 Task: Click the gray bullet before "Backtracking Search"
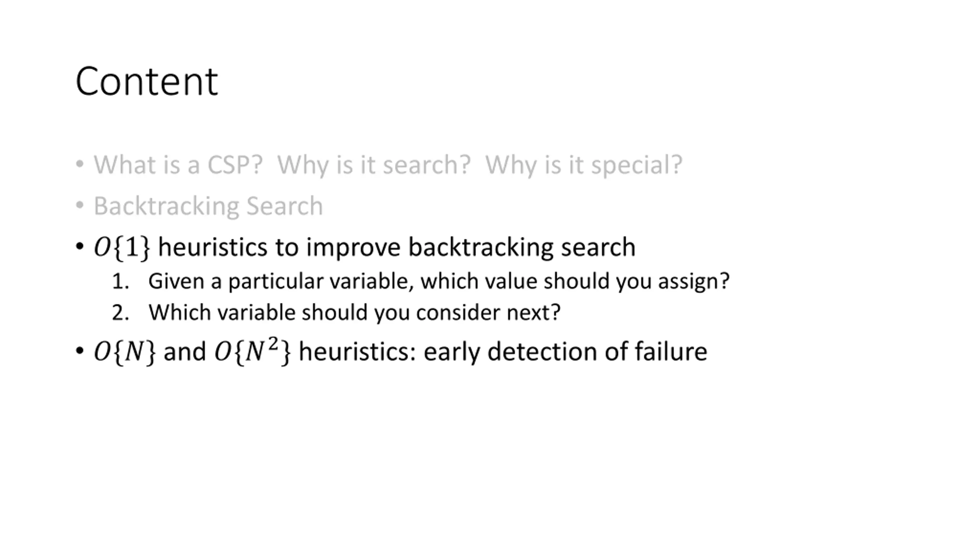point(80,205)
